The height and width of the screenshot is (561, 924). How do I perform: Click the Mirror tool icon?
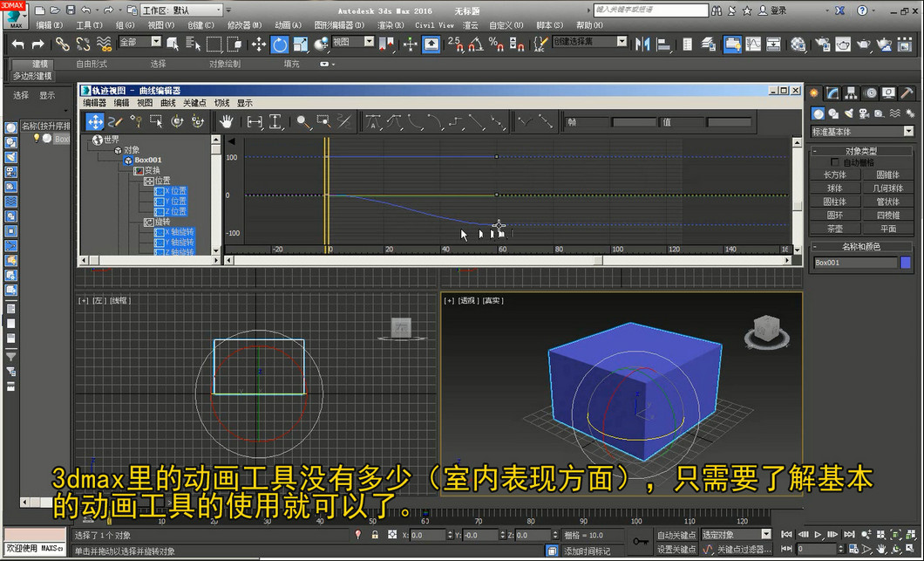tap(642, 44)
